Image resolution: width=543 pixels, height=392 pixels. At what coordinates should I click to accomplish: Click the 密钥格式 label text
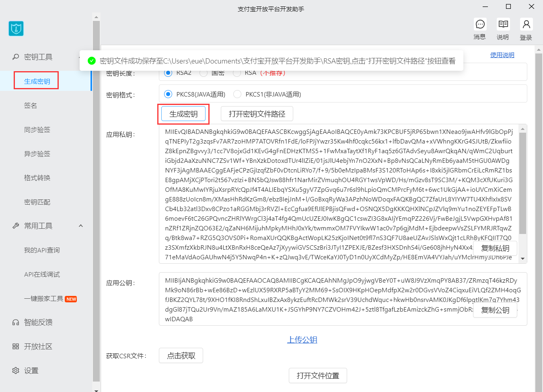[120, 95]
